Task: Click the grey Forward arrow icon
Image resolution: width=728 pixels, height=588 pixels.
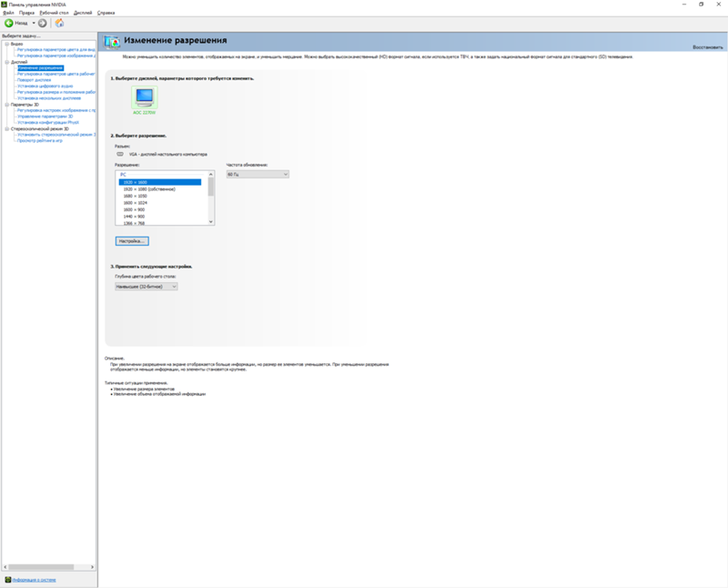Action: (x=43, y=23)
